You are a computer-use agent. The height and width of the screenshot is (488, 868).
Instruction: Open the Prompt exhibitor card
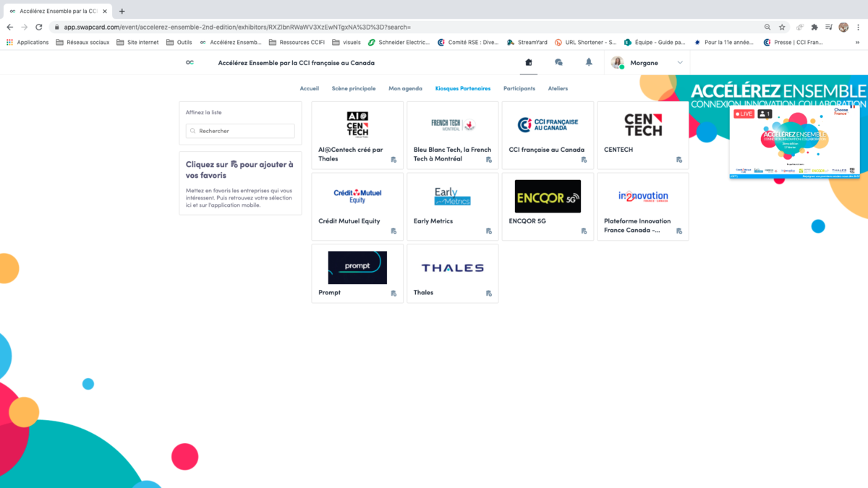(x=357, y=273)
